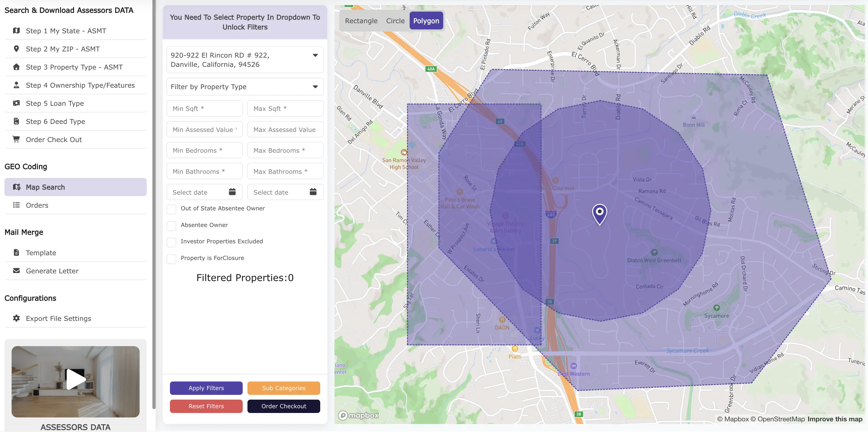Click the Map Search icon in GEO Coding
Screen dimensions: 868x432
pos(16,187)
